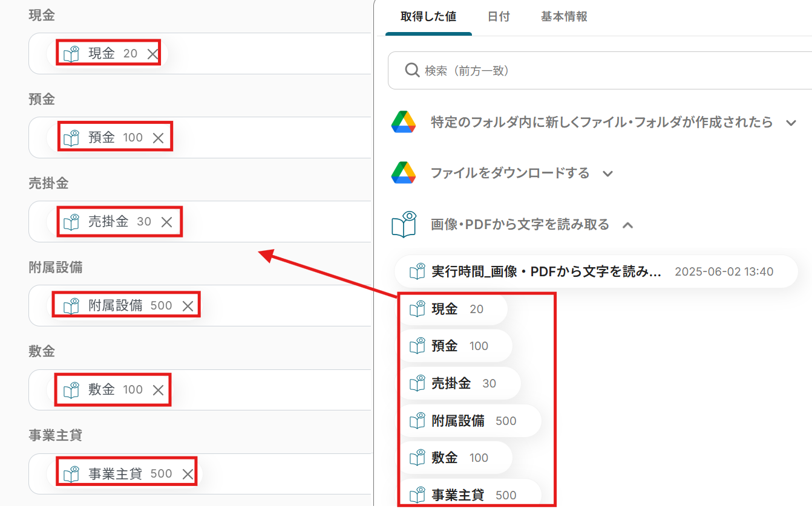Remove the 附属設備 500 chip with X

coord(188,306)
